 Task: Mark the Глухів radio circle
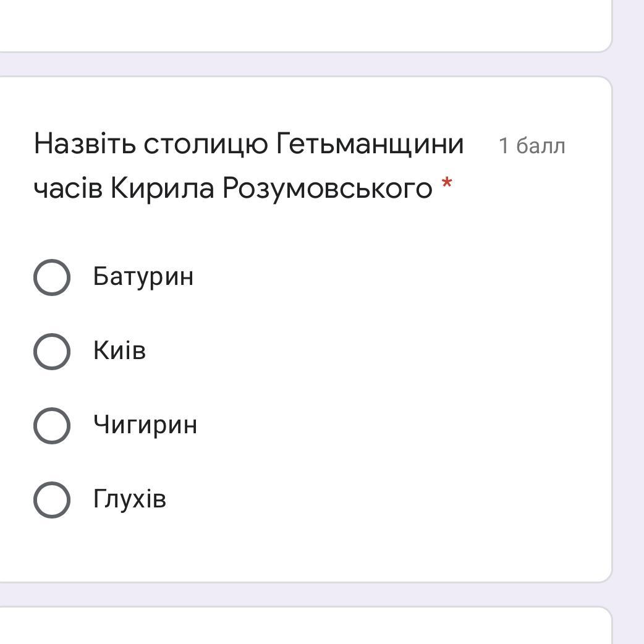point(51,499)
